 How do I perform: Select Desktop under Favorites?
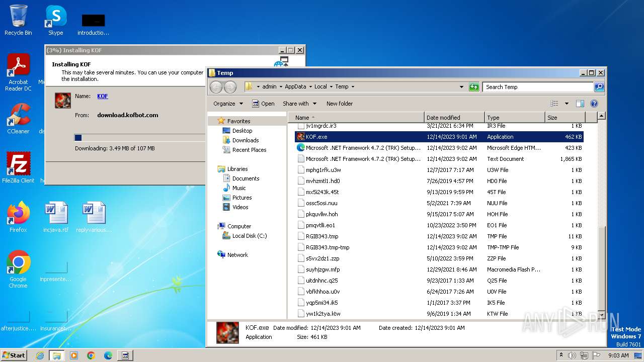[242, 131]
